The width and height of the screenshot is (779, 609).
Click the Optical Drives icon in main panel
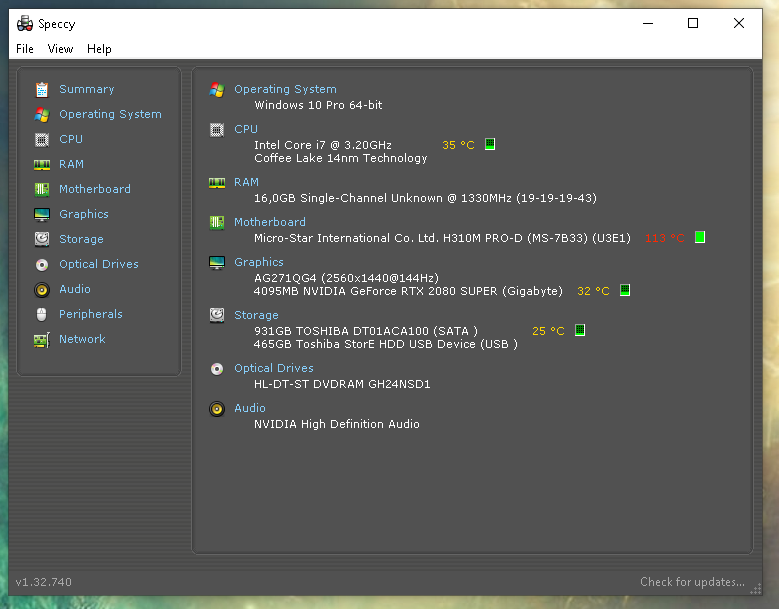tap(217, 369)
